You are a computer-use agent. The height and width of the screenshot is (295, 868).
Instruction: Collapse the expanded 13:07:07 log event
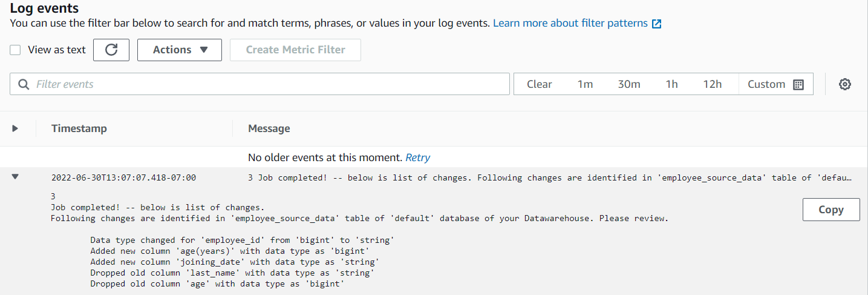(x=15, y=177)
